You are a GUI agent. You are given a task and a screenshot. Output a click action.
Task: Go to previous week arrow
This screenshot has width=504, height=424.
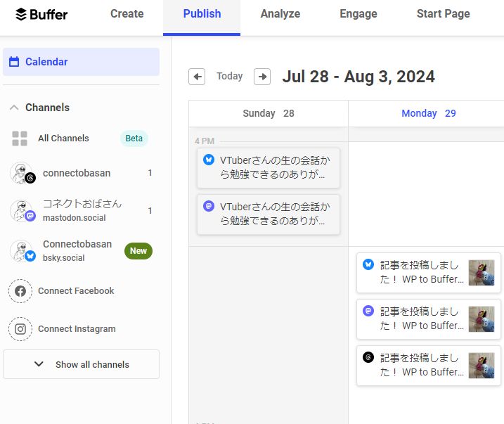tap(197, 77)
